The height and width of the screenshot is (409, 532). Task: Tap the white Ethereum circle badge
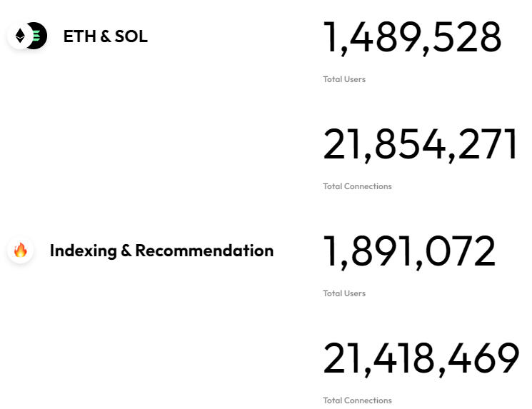(19, 36)
